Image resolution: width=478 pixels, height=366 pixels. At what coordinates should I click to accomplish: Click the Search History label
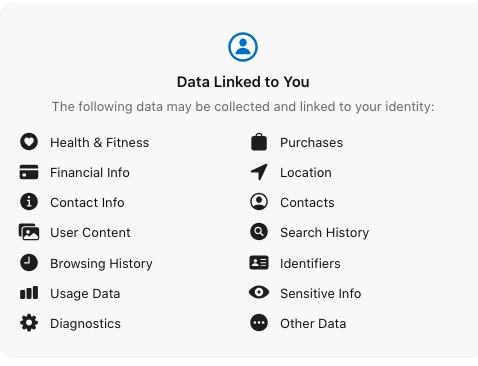(x=324, y=233)
